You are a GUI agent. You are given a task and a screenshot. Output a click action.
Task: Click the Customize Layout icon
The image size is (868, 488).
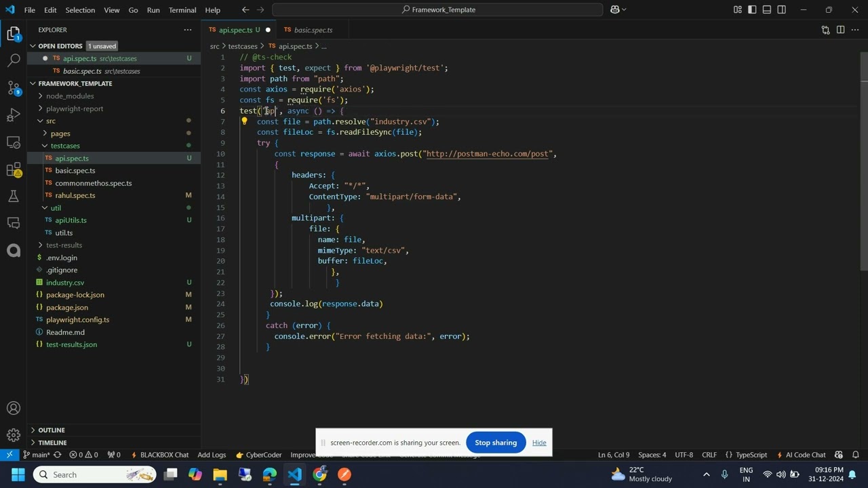[737, 9]
